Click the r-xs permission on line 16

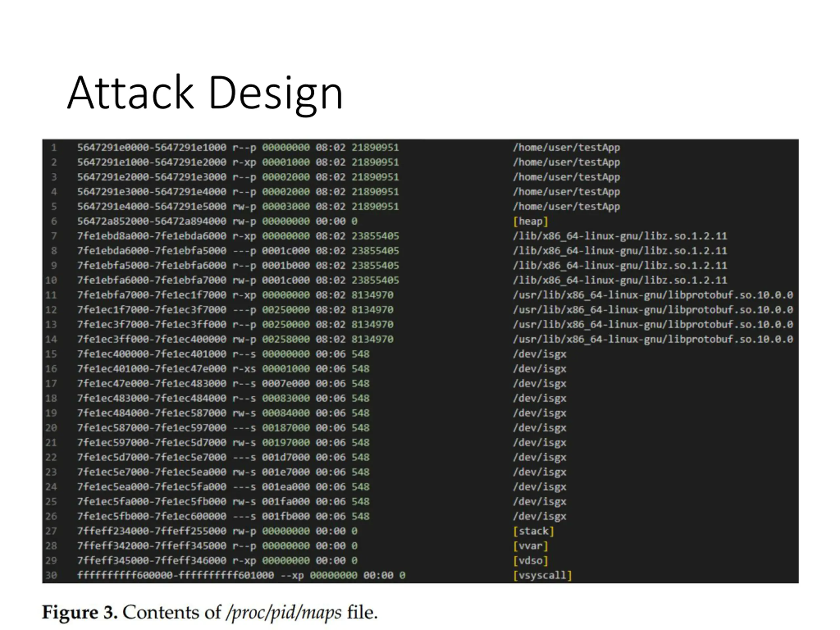pos(244,369)
